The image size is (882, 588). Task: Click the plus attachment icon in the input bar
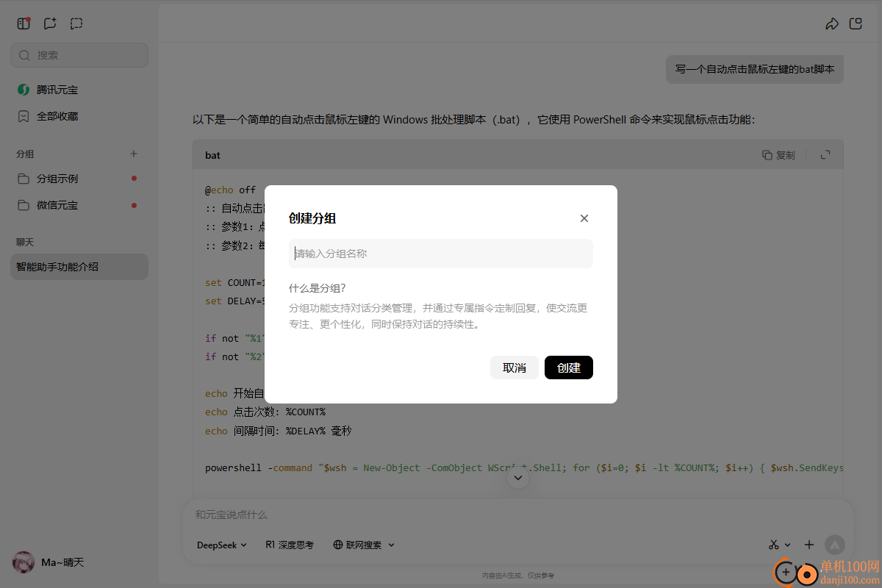[x=809, y=545]
